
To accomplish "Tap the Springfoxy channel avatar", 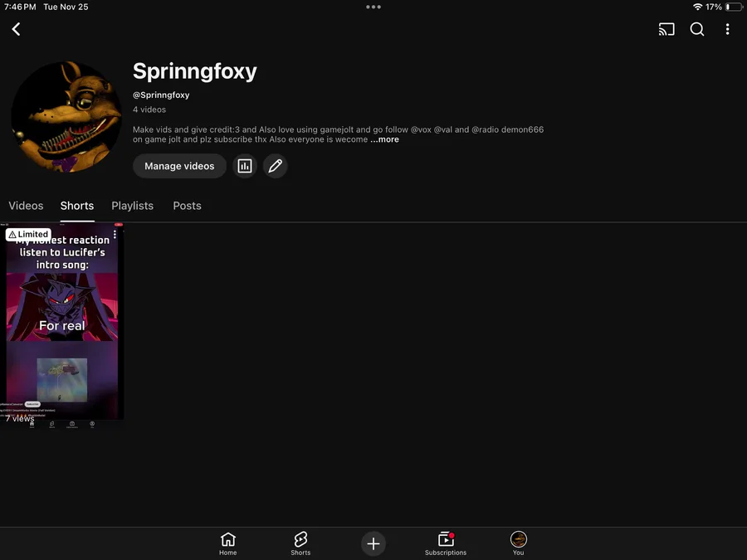I will [66, 117].
